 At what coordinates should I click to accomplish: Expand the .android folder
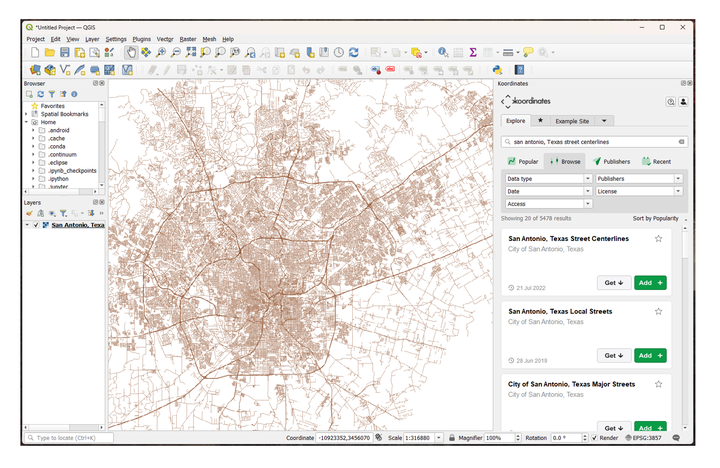(34, 130)
